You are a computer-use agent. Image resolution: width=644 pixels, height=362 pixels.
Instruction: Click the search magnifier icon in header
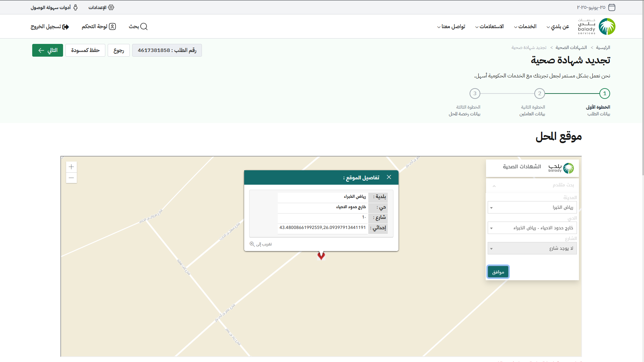point(144,26)
